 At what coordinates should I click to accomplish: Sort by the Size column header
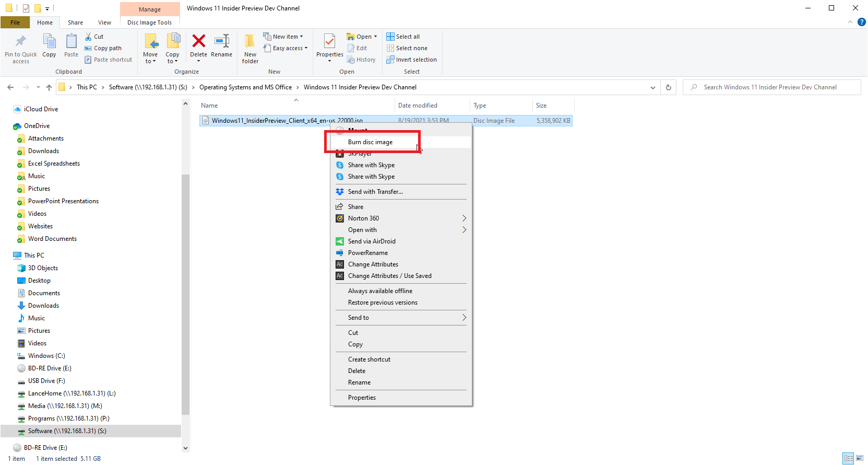point(552,106)
